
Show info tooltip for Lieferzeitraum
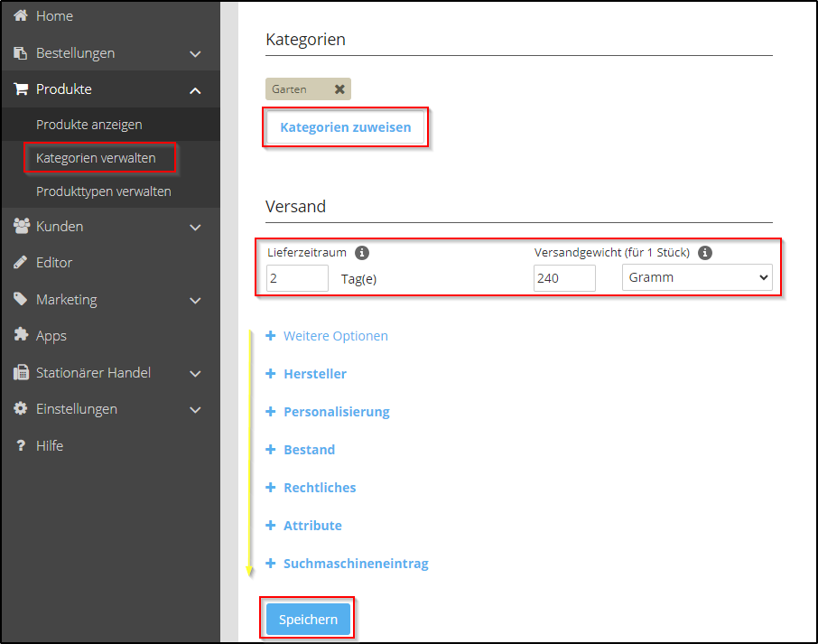362,253
